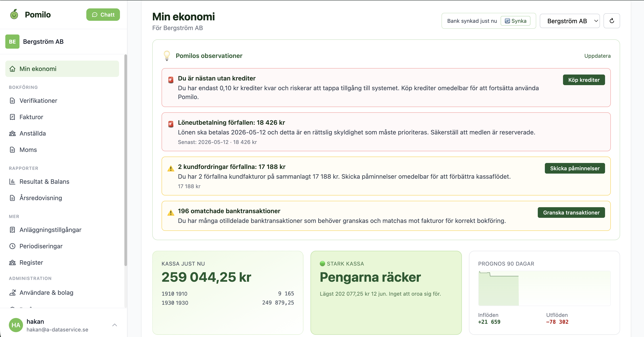This screenshot has width=644, height=337.
Task: Click the Anläggningstillgångar receipt icon
Action: click(12, 230)
